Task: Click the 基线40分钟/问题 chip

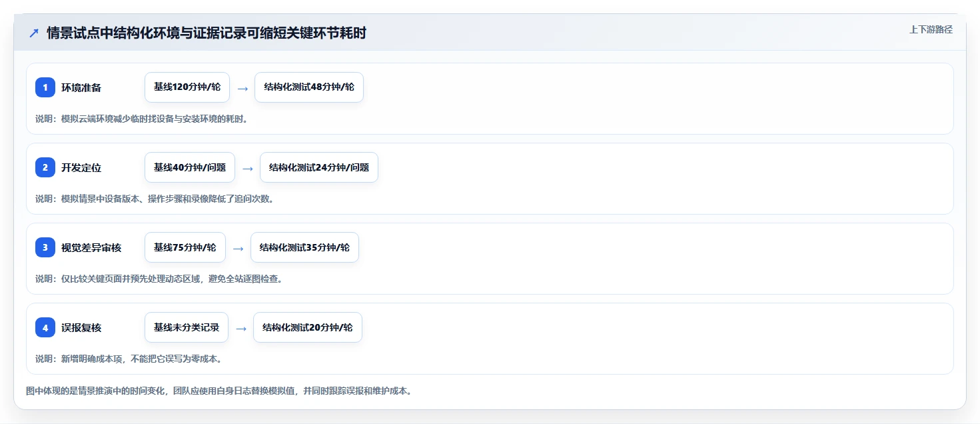Action: (190, 167)
